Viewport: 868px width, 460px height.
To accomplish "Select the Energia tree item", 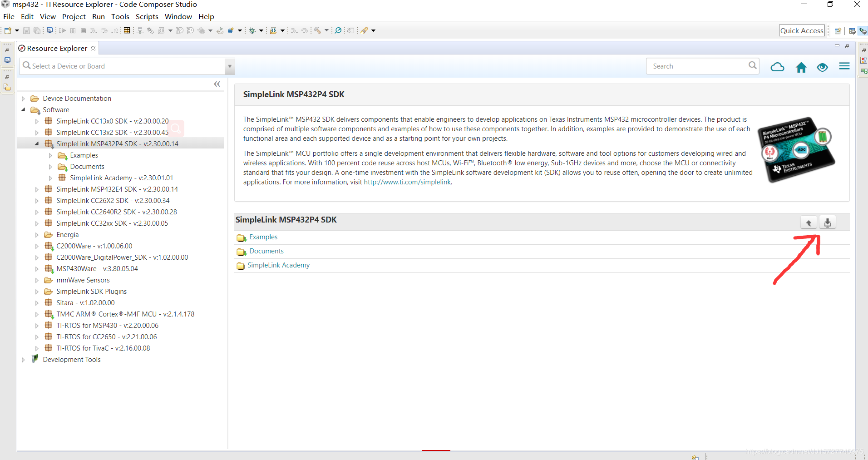I will 68,235.
